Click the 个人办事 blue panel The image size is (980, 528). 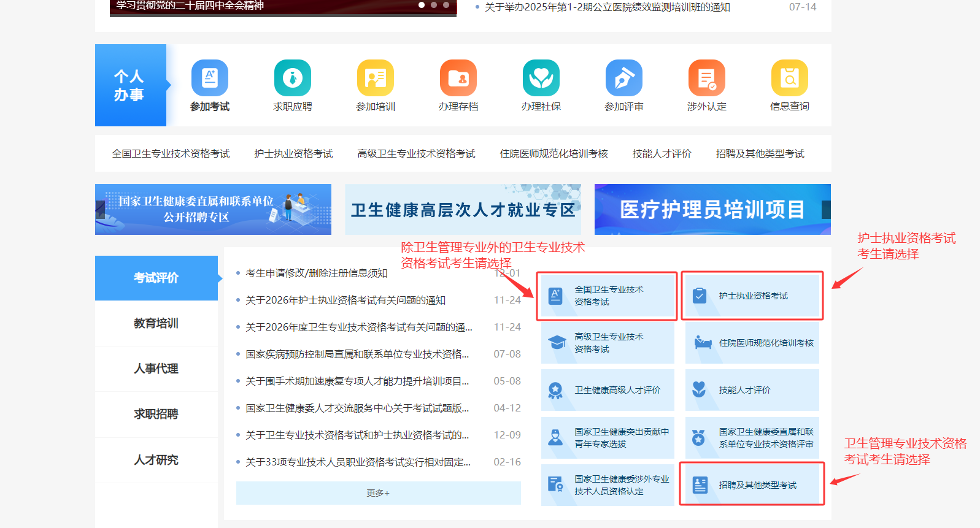pos(131,85)
